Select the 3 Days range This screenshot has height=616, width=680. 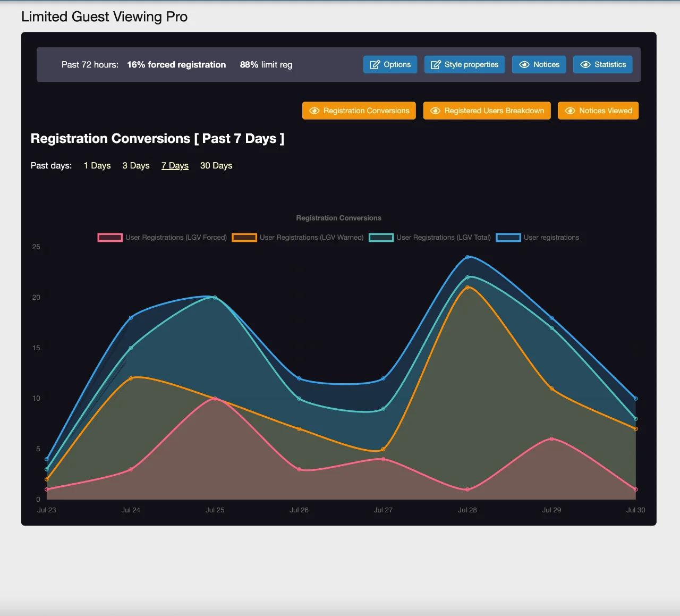click(x=136, y=166)
